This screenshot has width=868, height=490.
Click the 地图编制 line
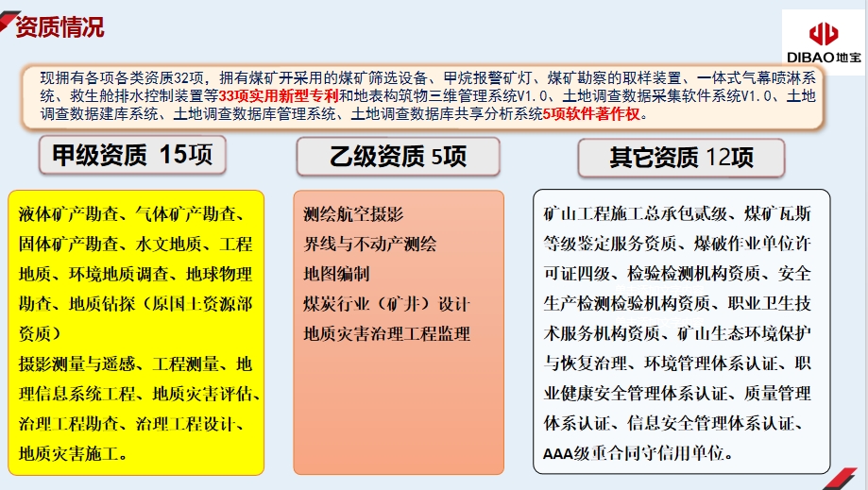point(336,274)
